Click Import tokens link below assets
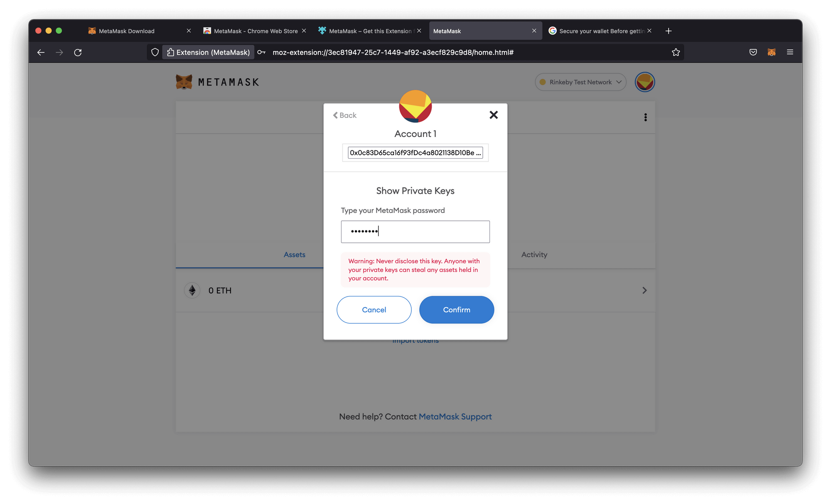Viewport: 831px width, 504px height. click(415, 340)
